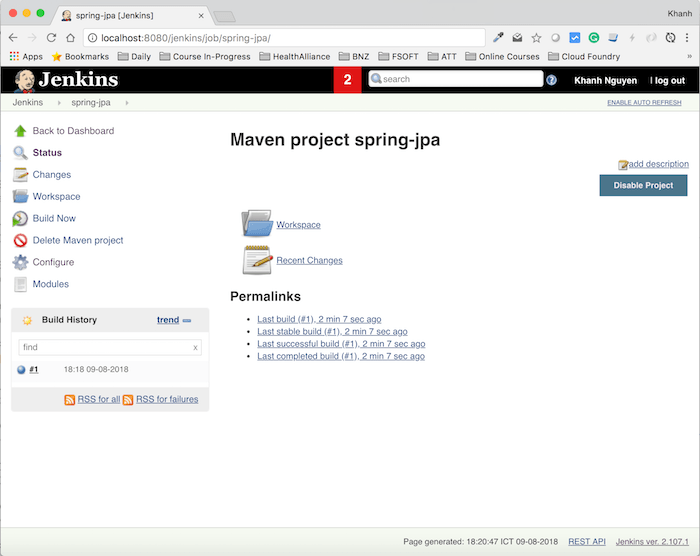
Task: Collapse Build History trend minus toggle
Action: [x=187, y=321]
